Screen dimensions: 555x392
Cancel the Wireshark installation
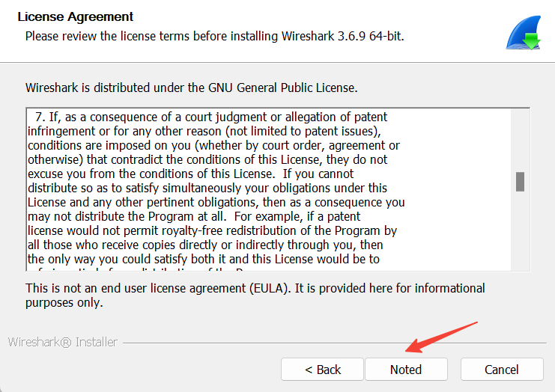[501, 370]
